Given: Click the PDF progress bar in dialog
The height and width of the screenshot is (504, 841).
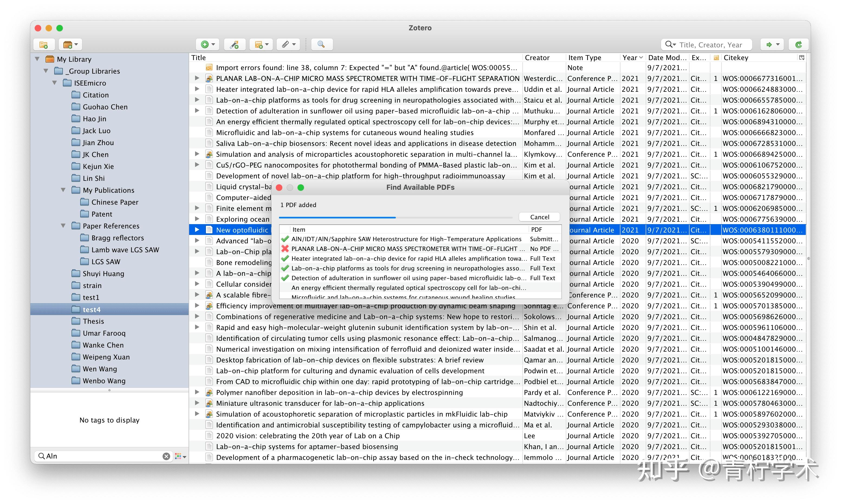Looking at the screenshot, I should pos(396,217).
